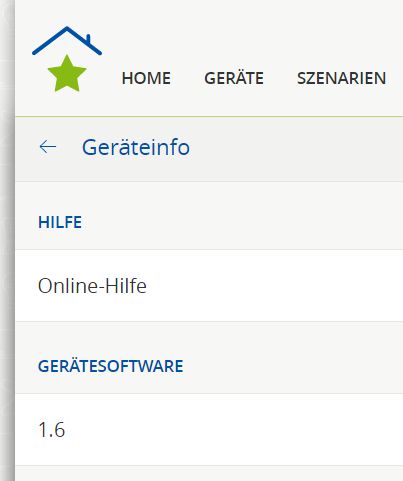Click the Geräteinfo page title
The width and height of the screenshot is (403, 481).
pos(136,147)
